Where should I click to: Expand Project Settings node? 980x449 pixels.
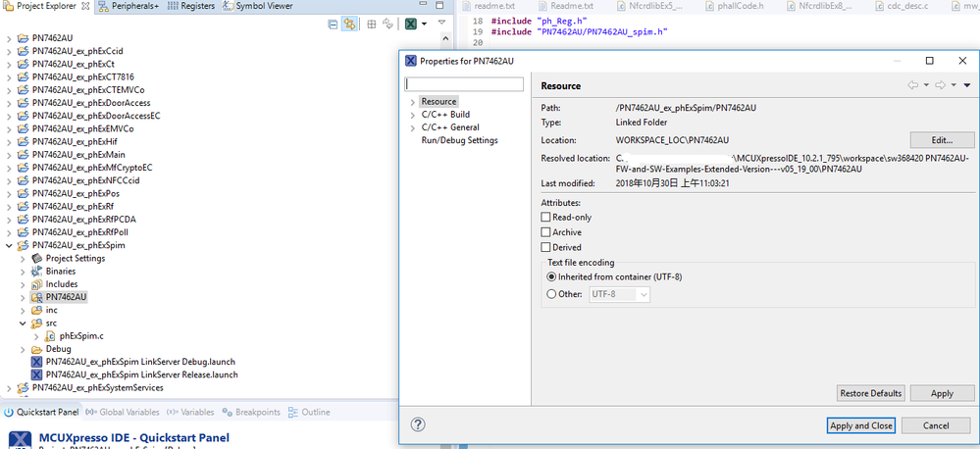[24, 259]
